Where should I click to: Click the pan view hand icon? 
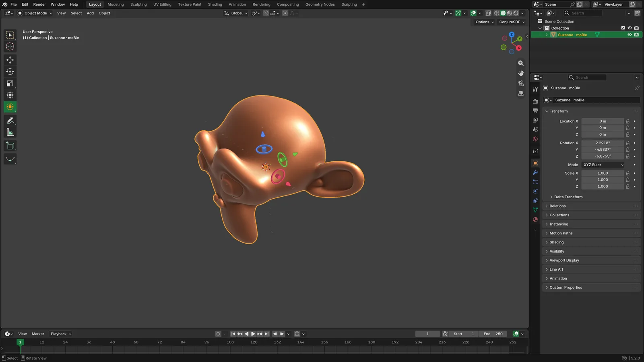521,73
